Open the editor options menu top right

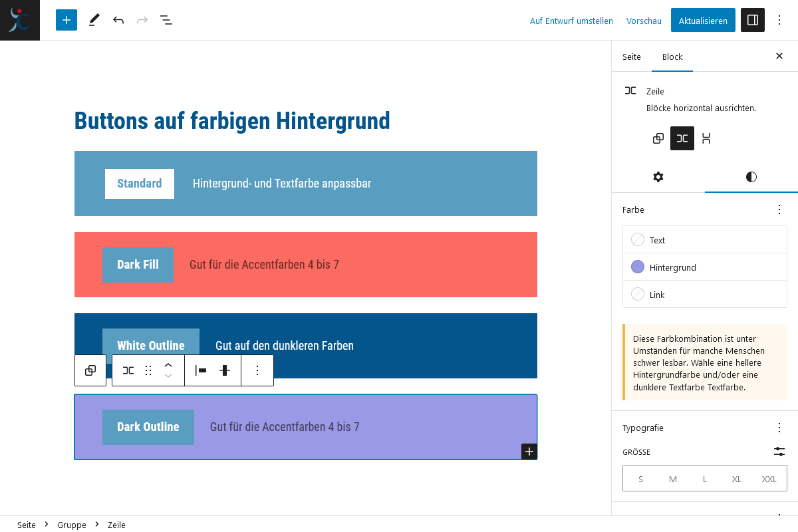click(779, 20)
